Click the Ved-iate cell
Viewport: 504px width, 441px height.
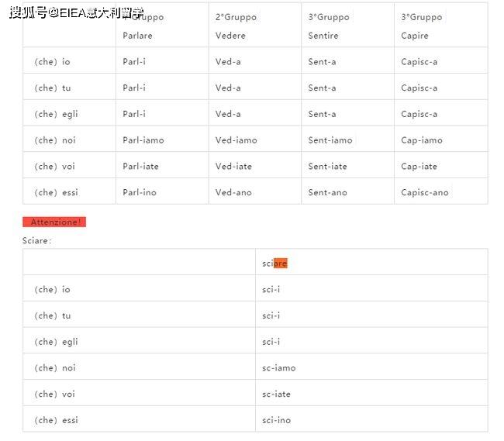[x=233, y=167]
